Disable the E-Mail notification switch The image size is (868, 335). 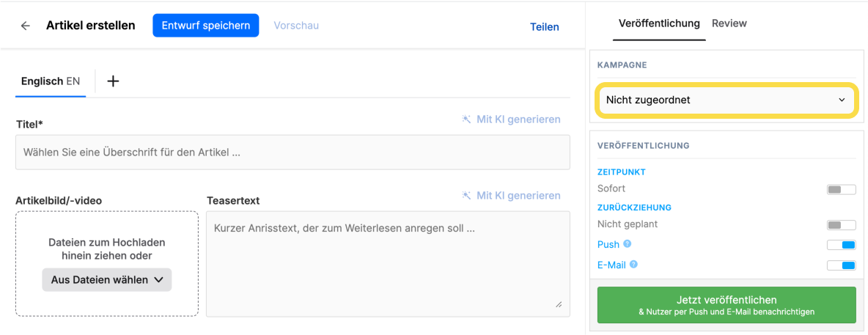coord(841,265)
